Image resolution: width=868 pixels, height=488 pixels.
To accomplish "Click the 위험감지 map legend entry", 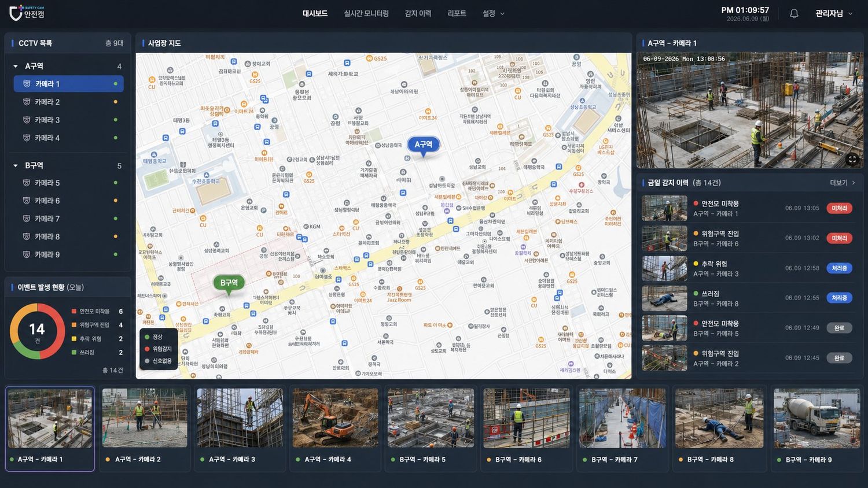I will pos(158,349).
